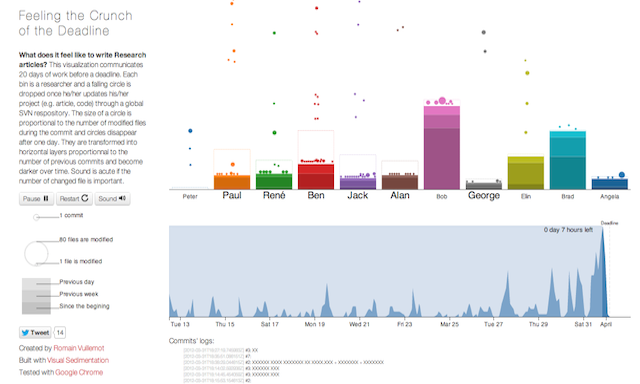Click the Mon 19 tick on the timeline
The width and height of the screenshot is (640, 384).
(315, 324)
